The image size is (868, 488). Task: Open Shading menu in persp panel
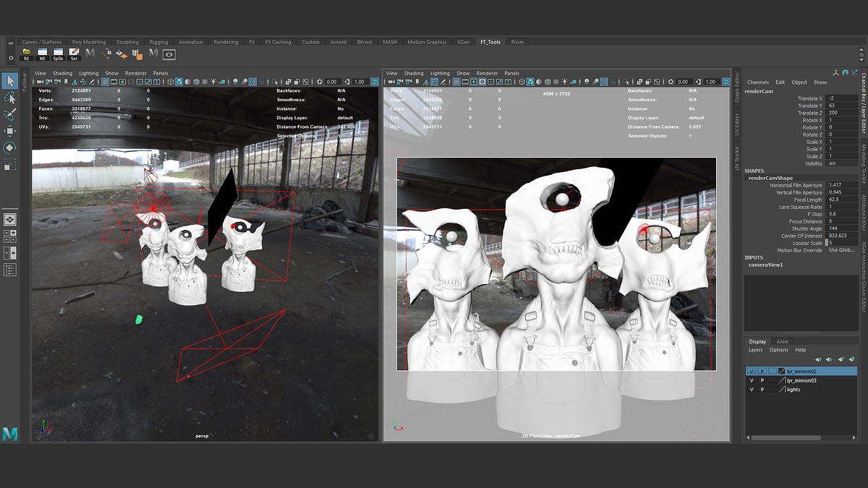click(x=62, y=73)
